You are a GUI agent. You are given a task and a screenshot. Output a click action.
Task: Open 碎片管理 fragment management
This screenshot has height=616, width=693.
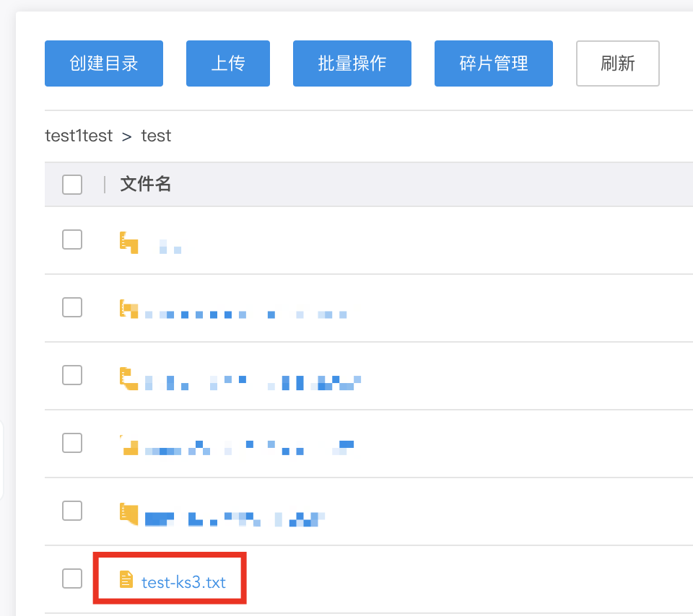pyautogui.click(x=494, y=63)
